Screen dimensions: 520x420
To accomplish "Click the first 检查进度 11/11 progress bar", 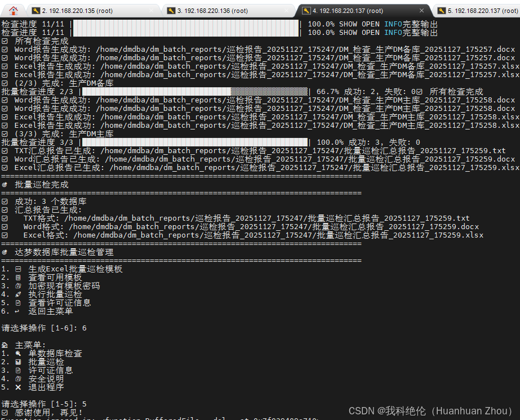I will [x=186, y=24].
